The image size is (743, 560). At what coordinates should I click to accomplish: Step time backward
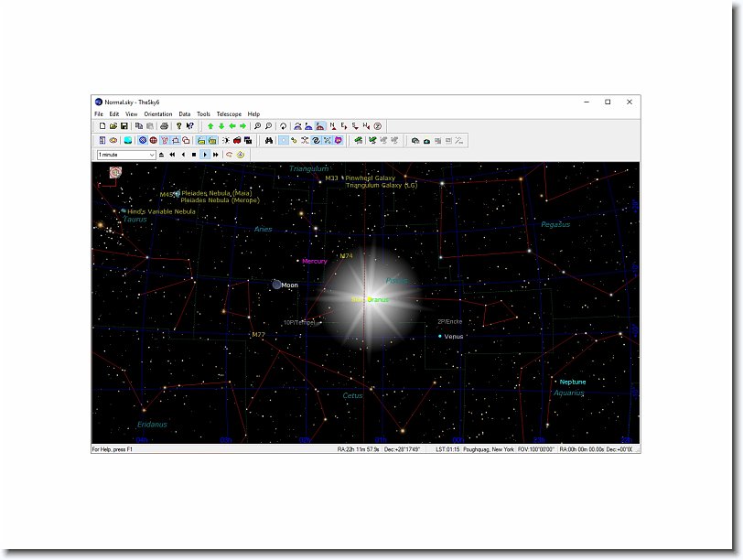coord(183,155)
